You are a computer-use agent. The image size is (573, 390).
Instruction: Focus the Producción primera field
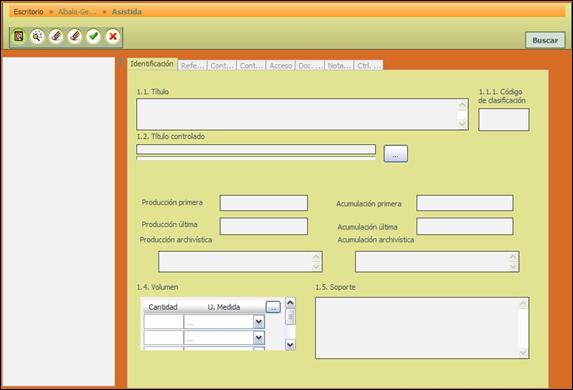[263, 203]
